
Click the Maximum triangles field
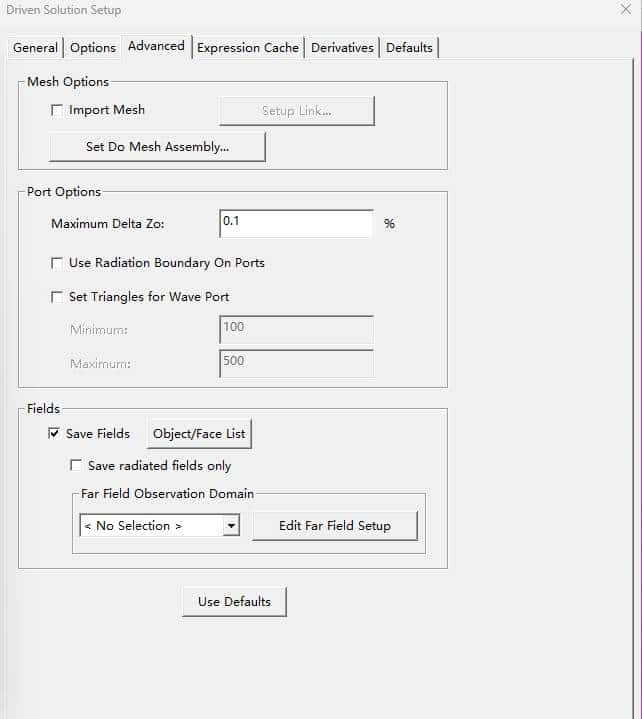pos(295,364)
